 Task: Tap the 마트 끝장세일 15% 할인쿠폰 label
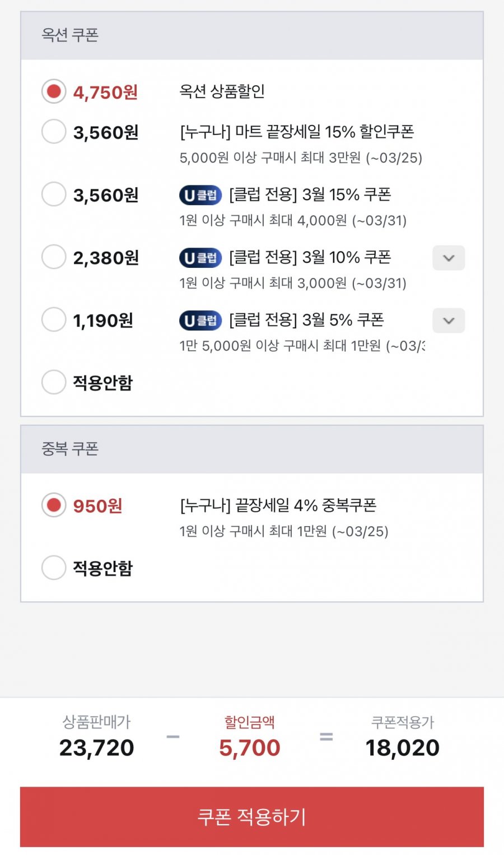coord(297,132)
